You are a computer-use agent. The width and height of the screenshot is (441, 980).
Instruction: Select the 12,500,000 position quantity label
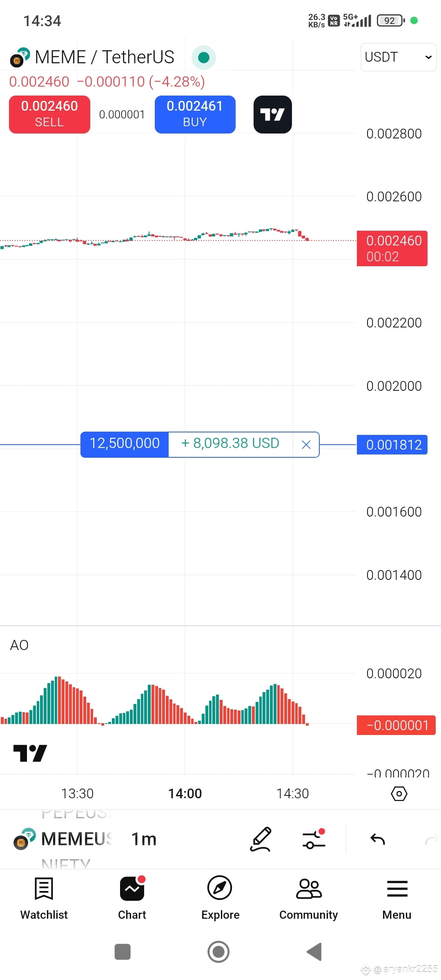pos(125,444)
